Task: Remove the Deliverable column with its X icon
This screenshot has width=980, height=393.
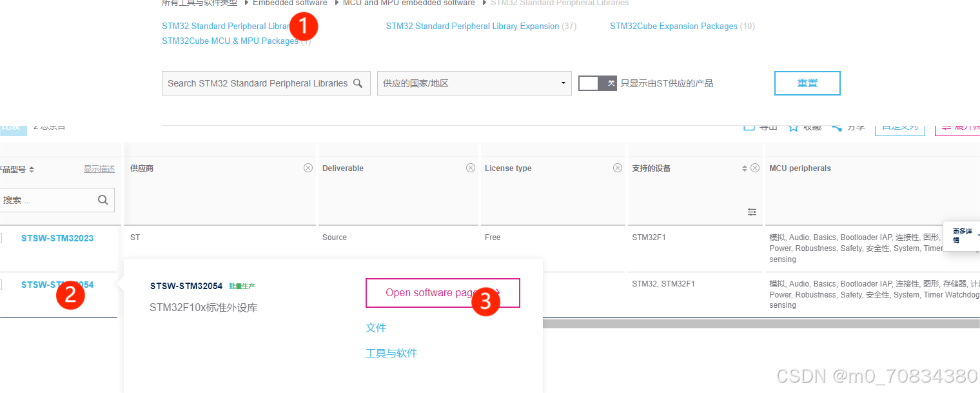Action: [x=471, y=168]
